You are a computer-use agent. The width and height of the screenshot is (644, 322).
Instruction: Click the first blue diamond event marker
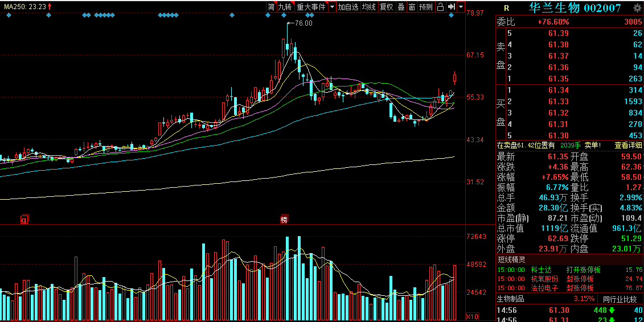click(9, 15)
